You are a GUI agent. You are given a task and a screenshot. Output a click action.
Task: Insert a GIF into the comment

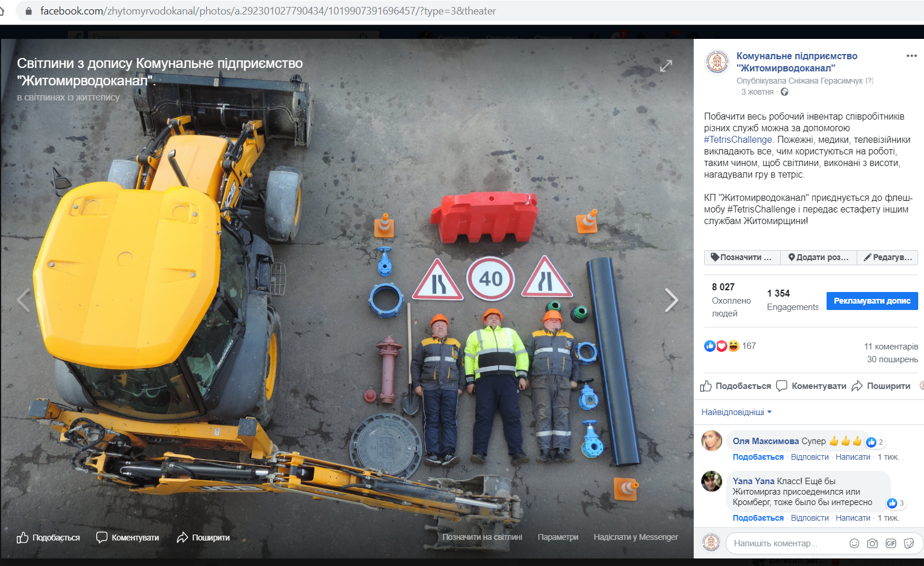[891, 543]
